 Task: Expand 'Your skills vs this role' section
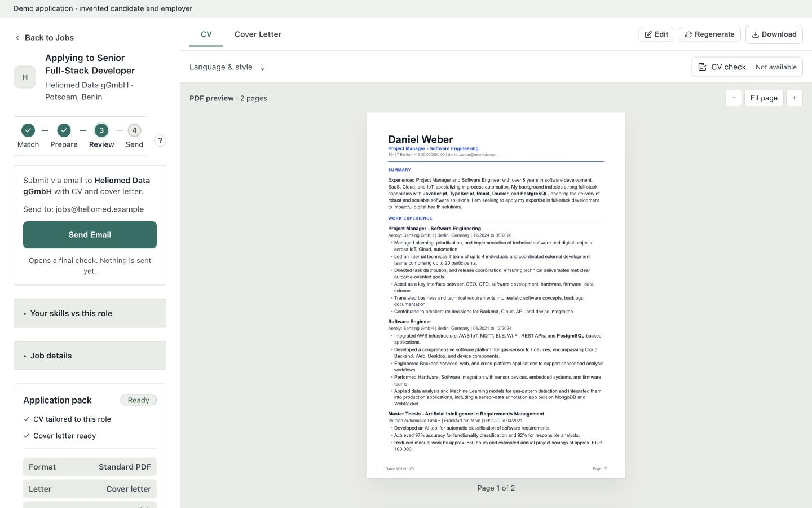[90, 313]
